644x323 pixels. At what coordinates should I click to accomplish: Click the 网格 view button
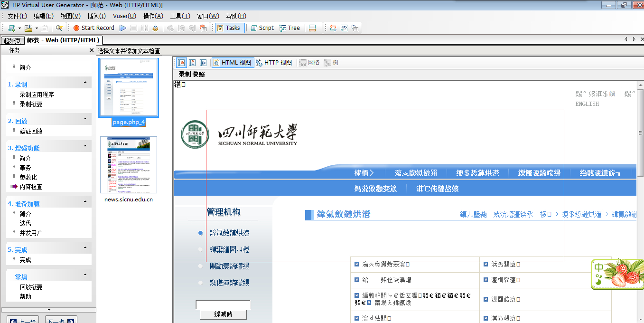(x=309, y=62)
